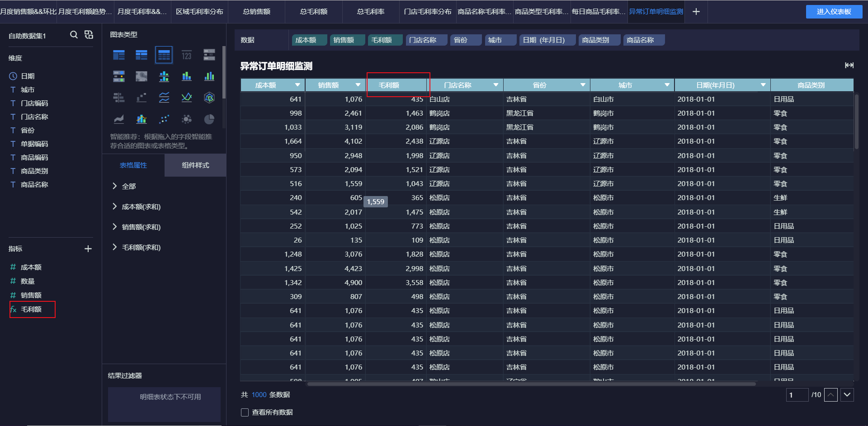The height and width of the screenshot is (426, 868).
Task: Switch to the 总毛利额 tab
Action: coord(314,12)
